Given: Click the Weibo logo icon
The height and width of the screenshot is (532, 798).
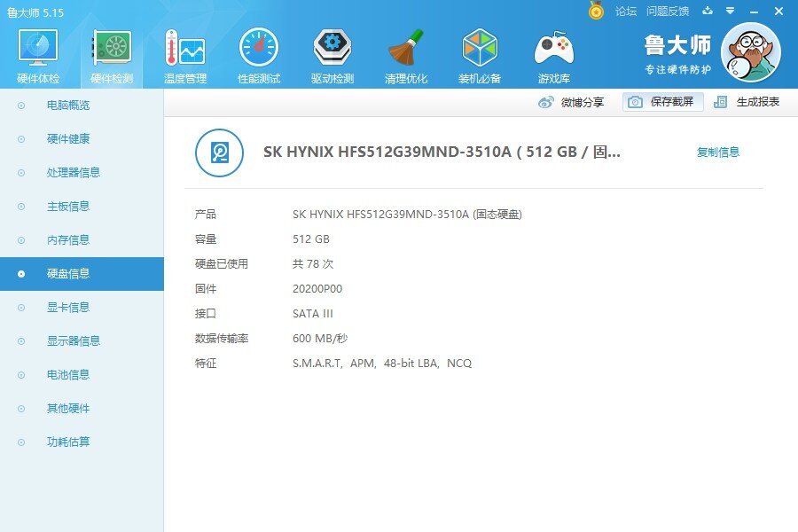Looking at the screenshot, I should point(545,102).
